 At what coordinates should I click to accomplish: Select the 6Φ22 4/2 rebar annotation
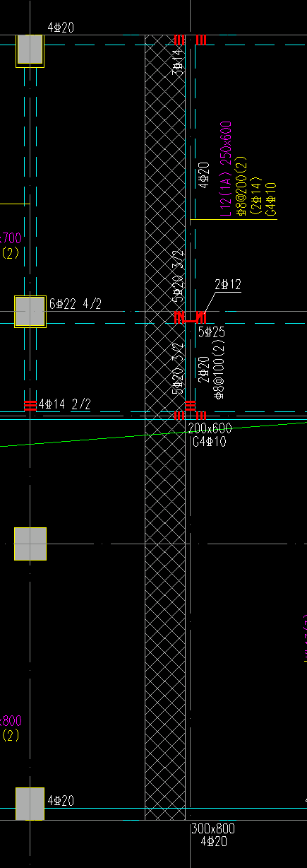click(76, 304)
